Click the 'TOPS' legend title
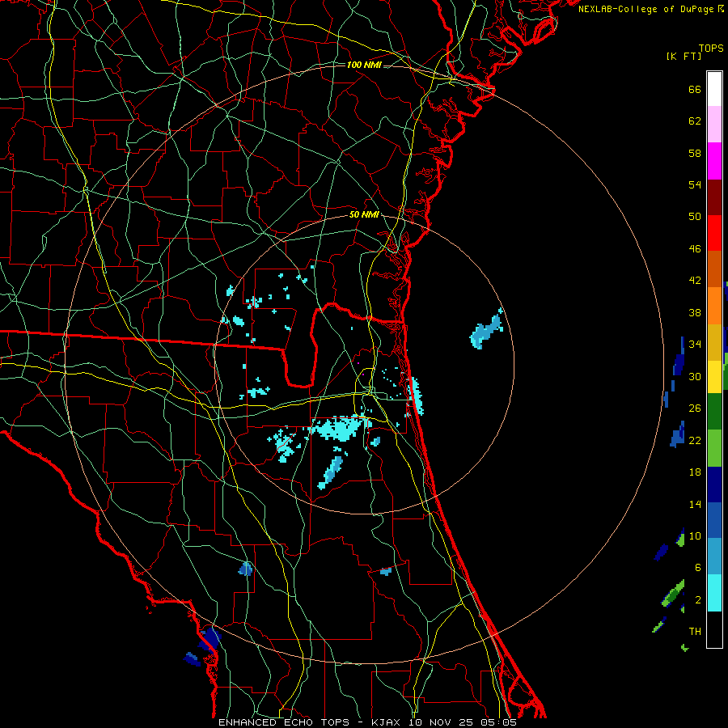728x728 pixels. point(711,49)
